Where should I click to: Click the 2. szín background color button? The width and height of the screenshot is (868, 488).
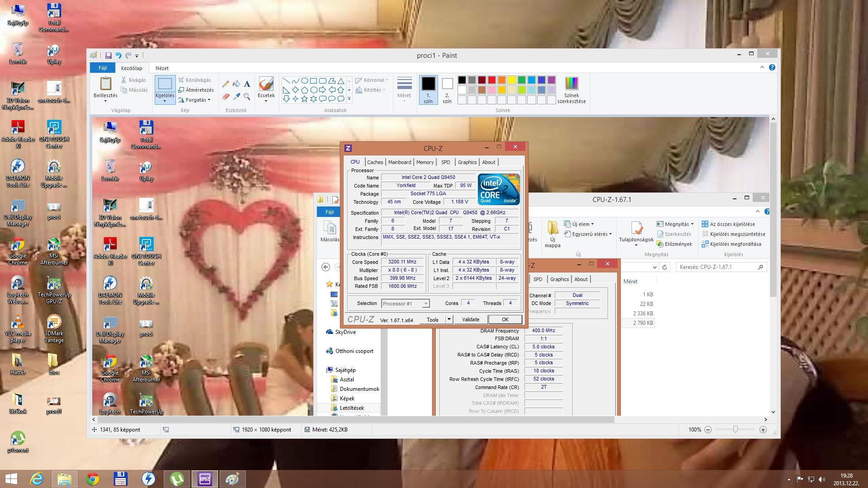447,90
